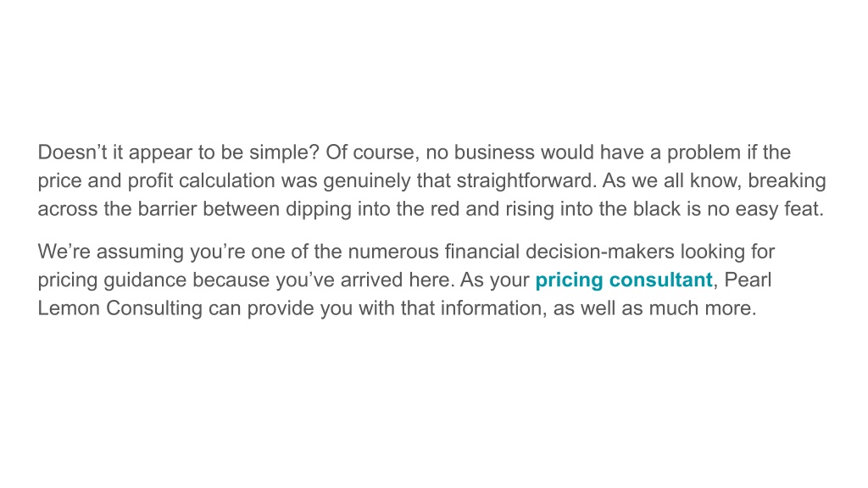Screen dimensions: 868x488
Task: Click the words 'much more' ending the page
Action: point(701,308)
